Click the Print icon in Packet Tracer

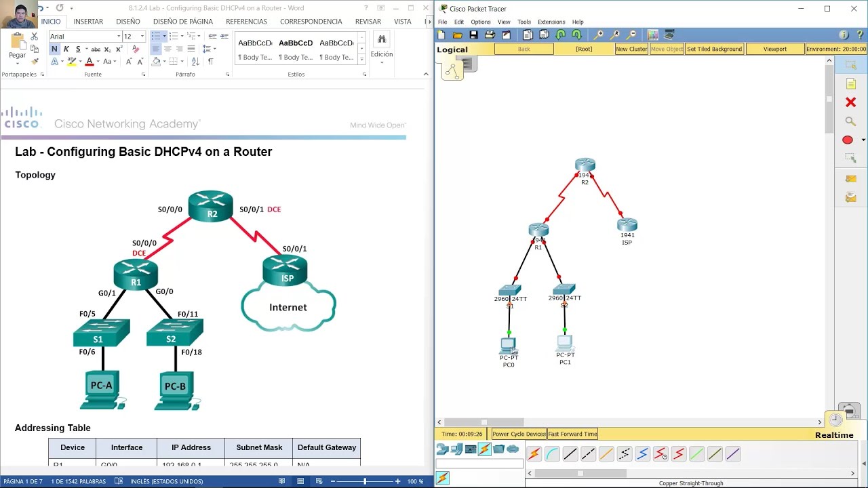pos(489,35)
